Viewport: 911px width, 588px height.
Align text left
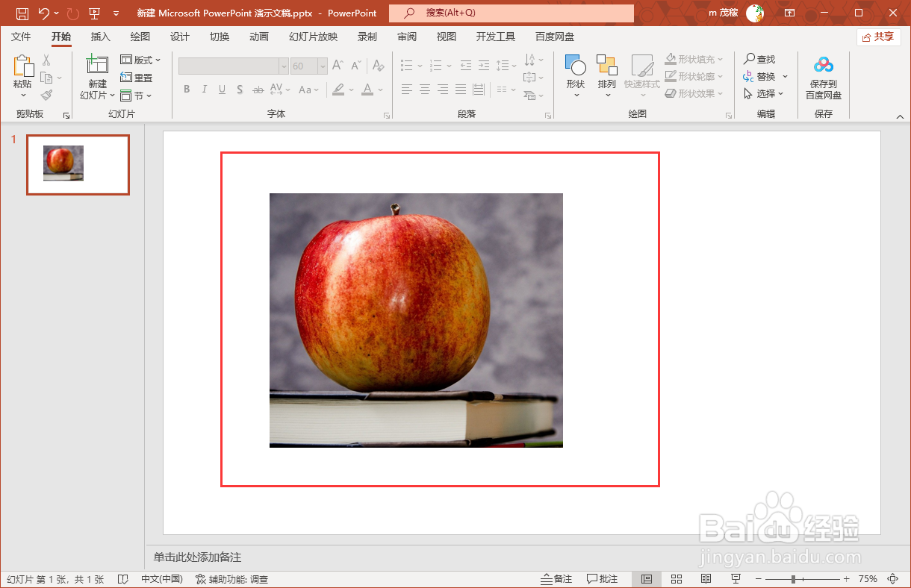tap(407, 90)
